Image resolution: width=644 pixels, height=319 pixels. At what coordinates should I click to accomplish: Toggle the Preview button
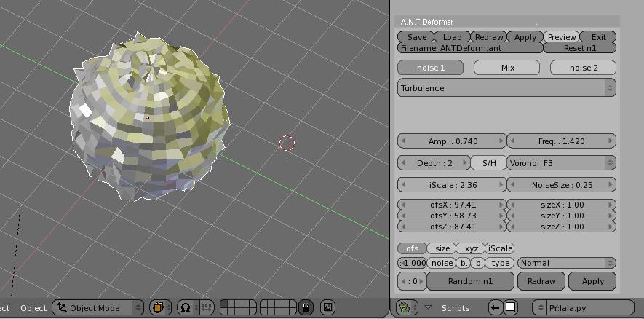pos(562,36)
